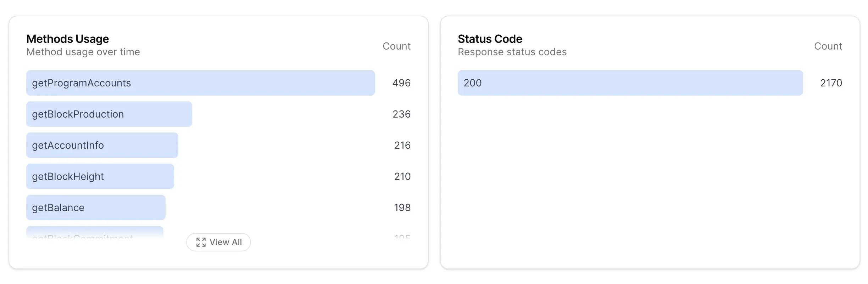Select the partially hidden getBlockCommitment bar
Screen dimensions: 868x284
(x=95, y=232)
